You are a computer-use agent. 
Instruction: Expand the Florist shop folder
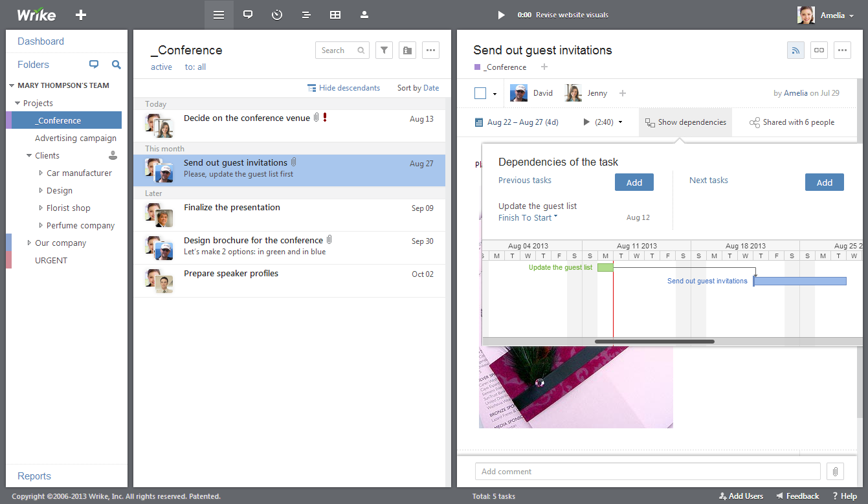(41, 208)
